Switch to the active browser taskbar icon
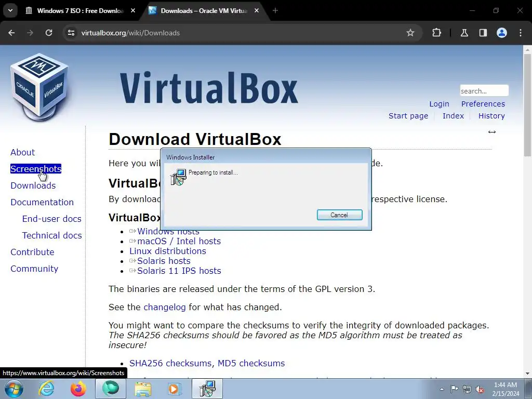Screen dimensions: 532x399 pyautogui.click(x=111, y=389)
